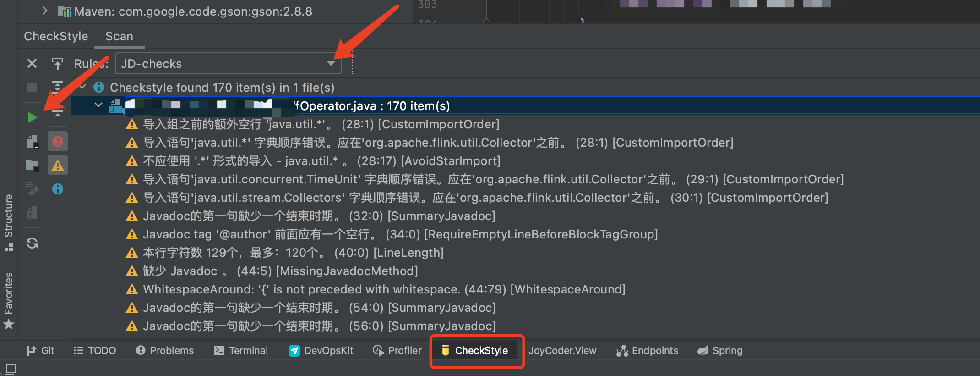Click the blue info severity filter icon

58,189
